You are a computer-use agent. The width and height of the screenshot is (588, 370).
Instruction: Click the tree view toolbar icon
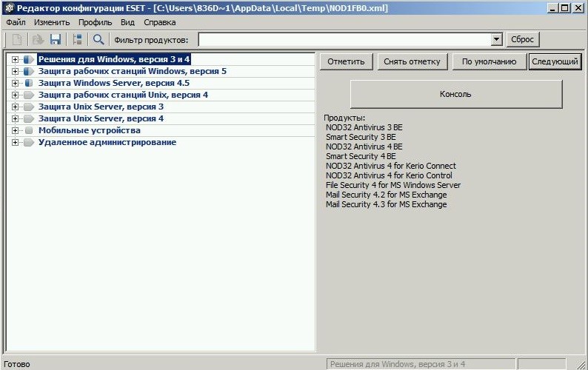[77, 39]
